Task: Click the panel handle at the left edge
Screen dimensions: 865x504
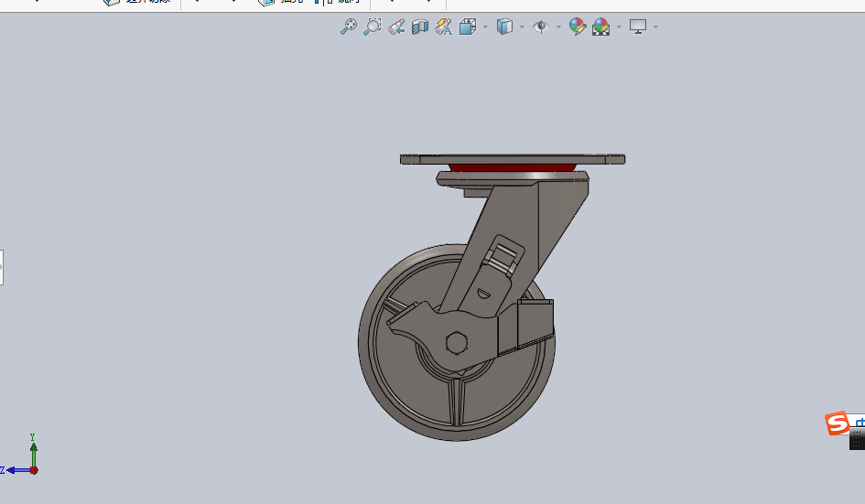Action: click(2, 267)
